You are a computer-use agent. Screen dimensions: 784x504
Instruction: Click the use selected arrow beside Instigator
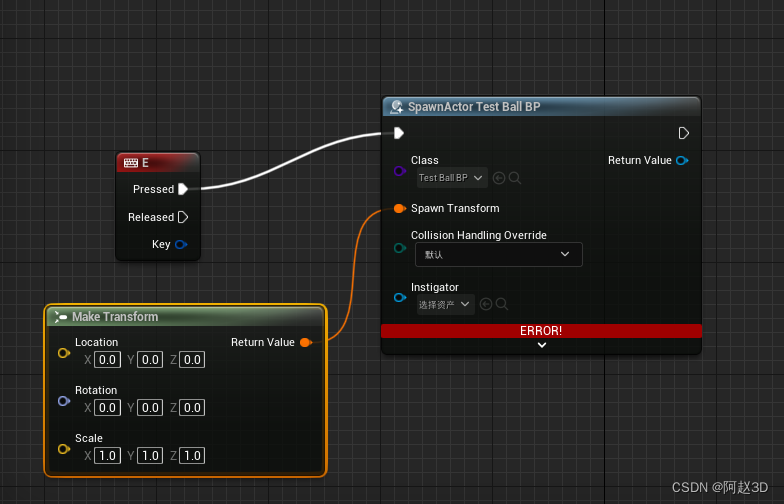tap(486, 304)
